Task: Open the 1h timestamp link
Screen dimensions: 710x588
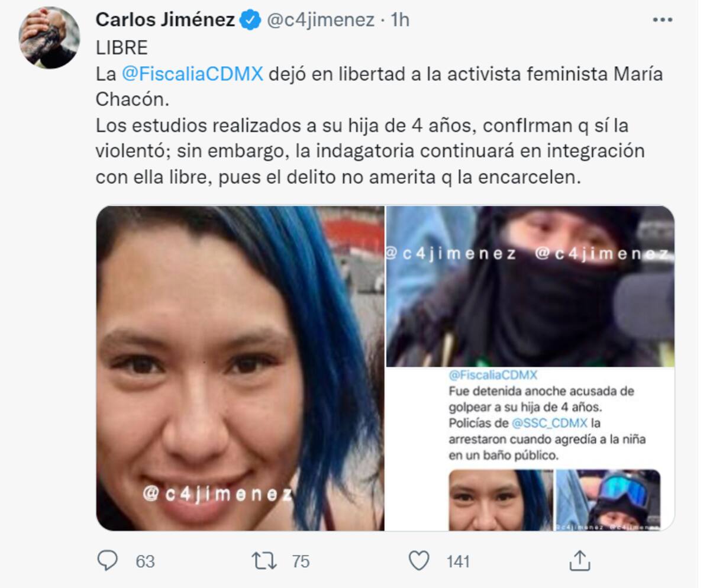Action: [400, 20]
